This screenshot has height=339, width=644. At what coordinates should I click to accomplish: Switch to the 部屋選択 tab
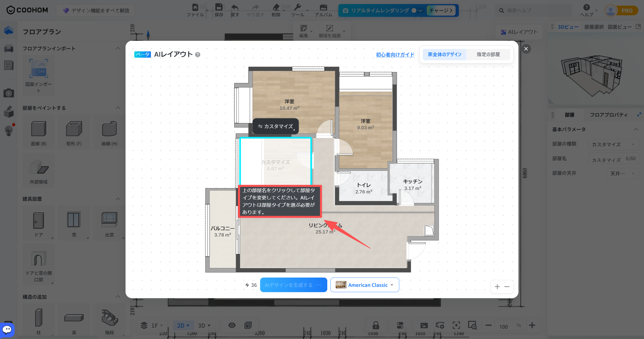(594, 27)
